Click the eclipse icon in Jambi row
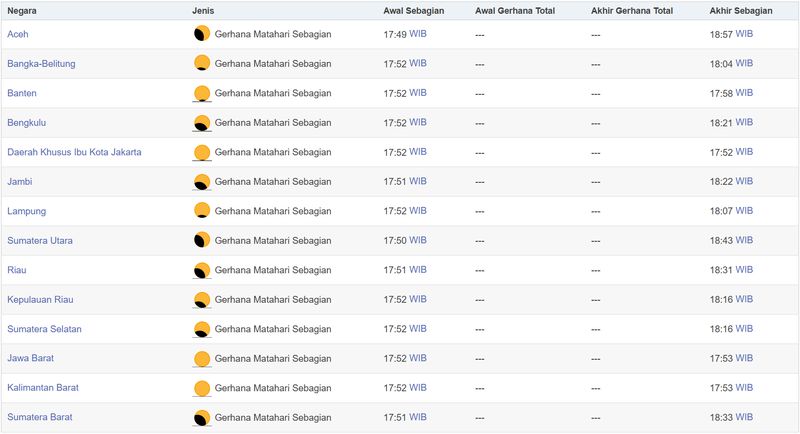Screen dimensions: 800x434 (x=202, y=182)
